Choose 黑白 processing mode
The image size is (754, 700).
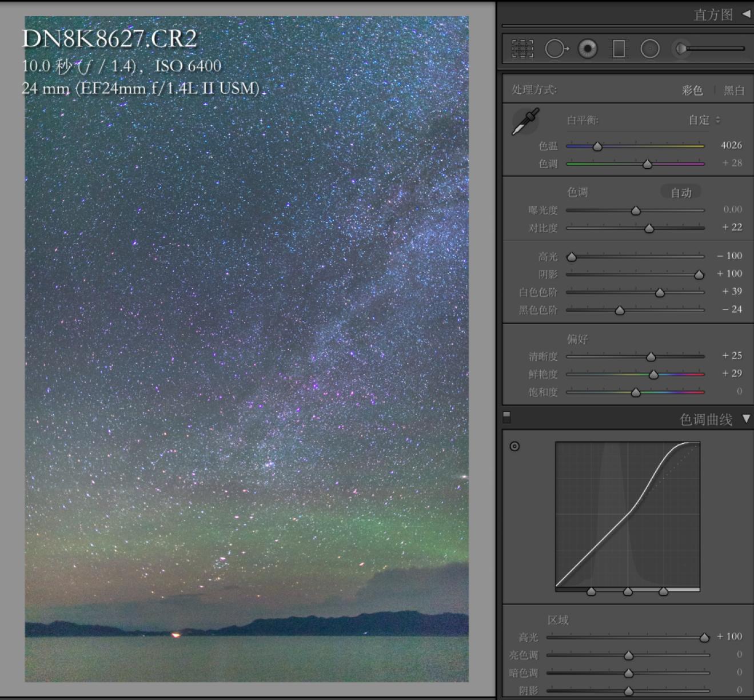pos(734,90)
